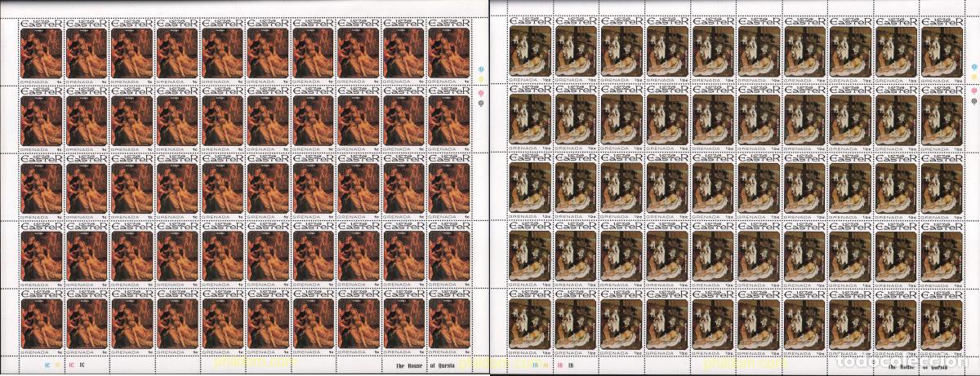This screenshot has height=376, width=980.
Task: Click the grey color check mark on orange sheet margin
Action: point(481,103)
